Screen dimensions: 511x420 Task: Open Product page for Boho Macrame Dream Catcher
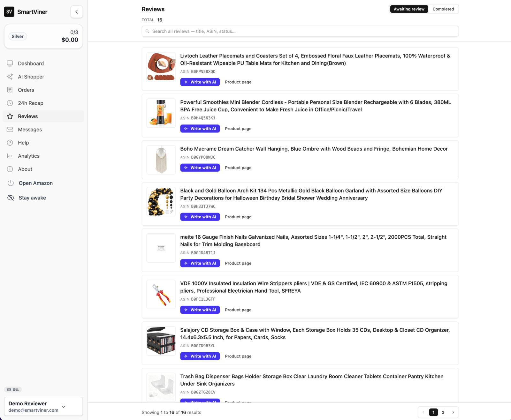[238, 168]
